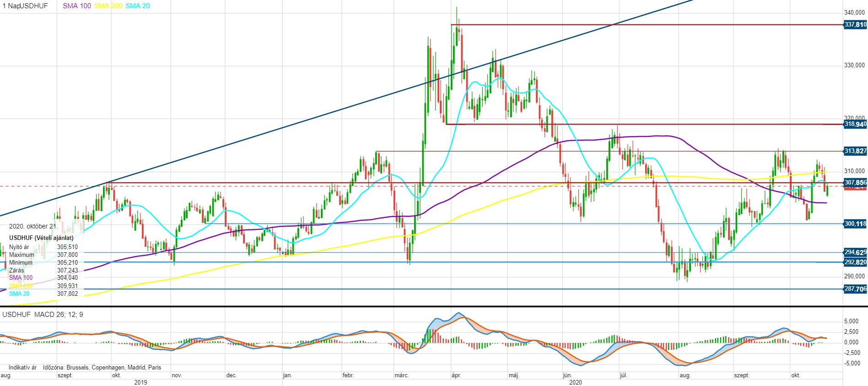Click the 307,856 current price label

(x=855, y=183)
